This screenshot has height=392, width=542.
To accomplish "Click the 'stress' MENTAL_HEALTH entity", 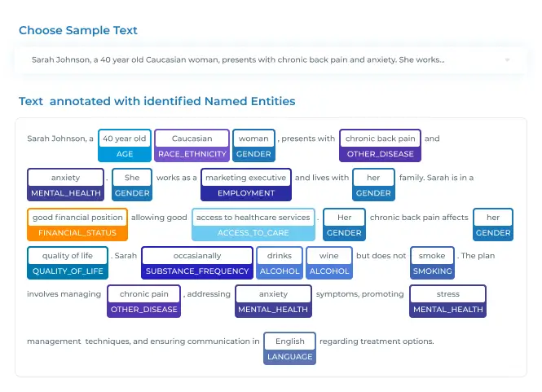I will point(448,301).
